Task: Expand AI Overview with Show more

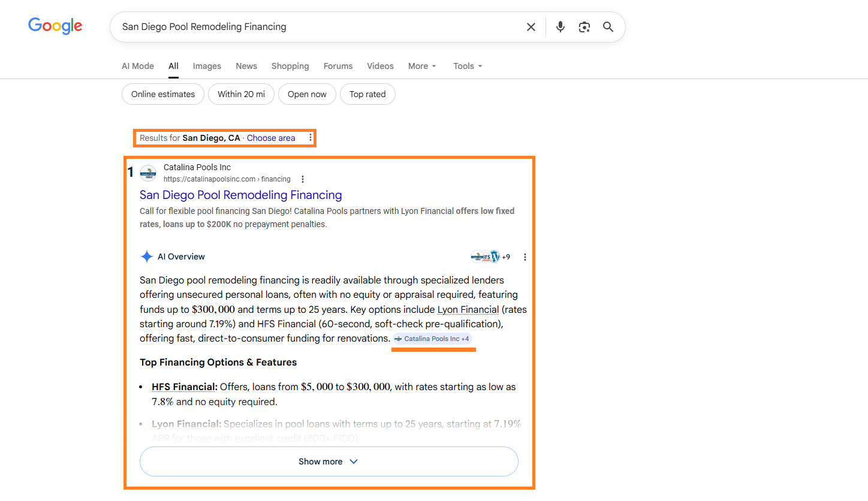Action: coord(328,461)
